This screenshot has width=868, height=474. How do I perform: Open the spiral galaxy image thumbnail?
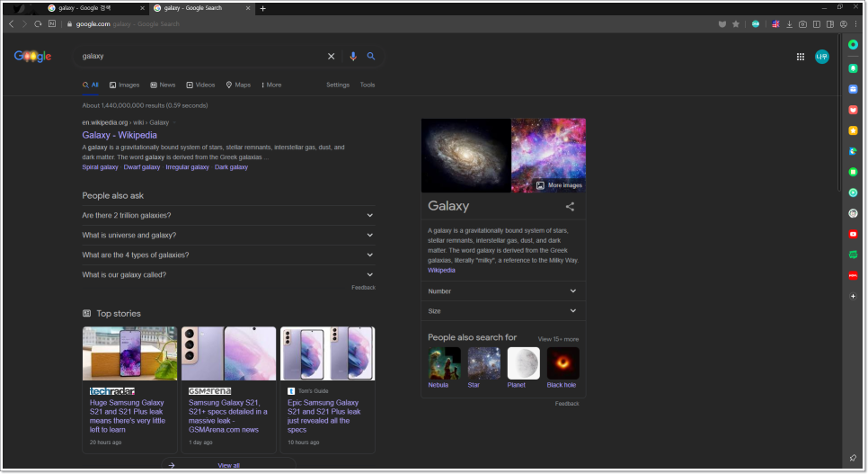click(466, 156)
